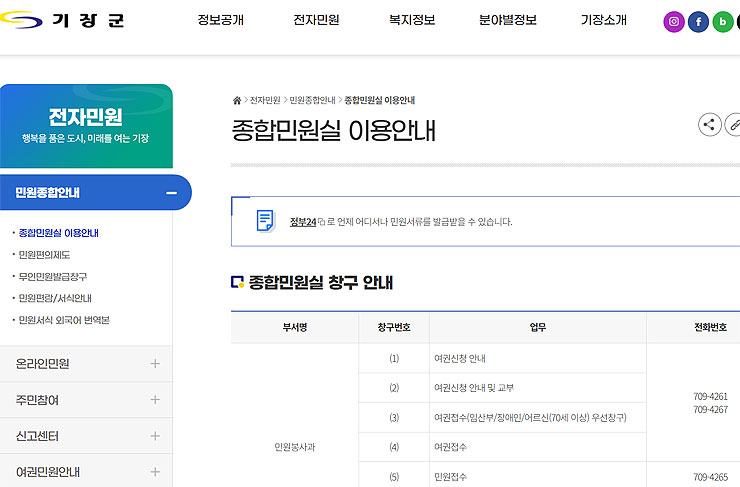Screen dimensions: 740x487
Task: Click 민원종합안내 in the breadcrumb
Action: [x=312, y=100]
